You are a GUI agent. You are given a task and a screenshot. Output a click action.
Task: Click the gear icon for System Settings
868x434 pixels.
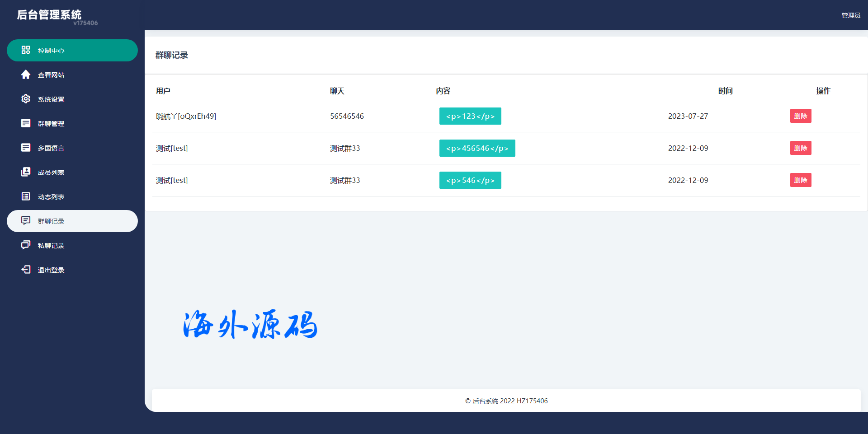pyautogui.click(x=26, y=99)
